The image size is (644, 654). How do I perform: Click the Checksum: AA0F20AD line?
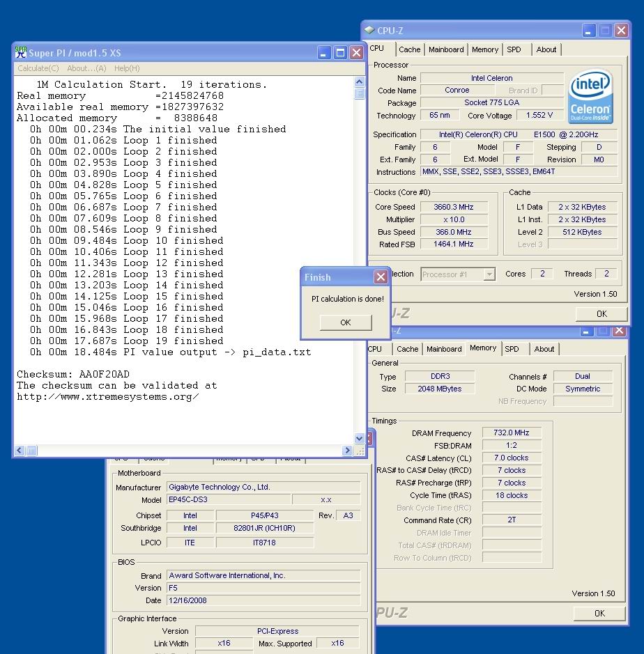click(x=73, y=374)
